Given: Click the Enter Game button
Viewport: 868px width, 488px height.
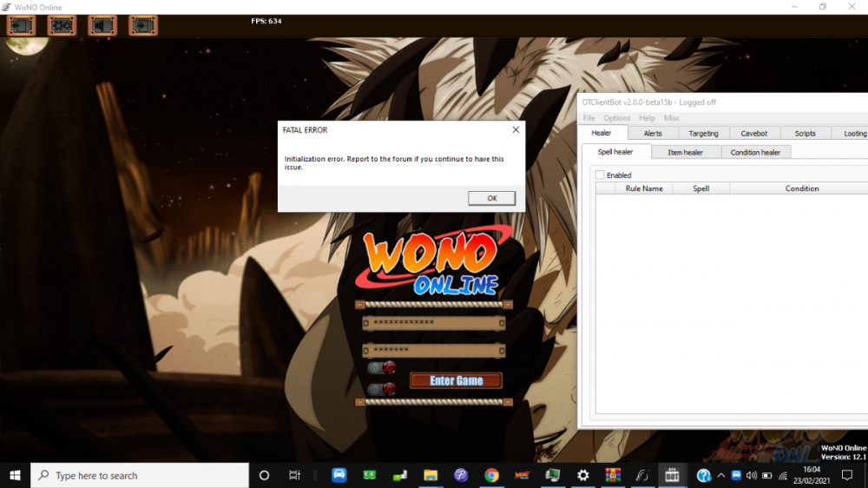Looking at the screenshot, I should [x=456, y=380].
